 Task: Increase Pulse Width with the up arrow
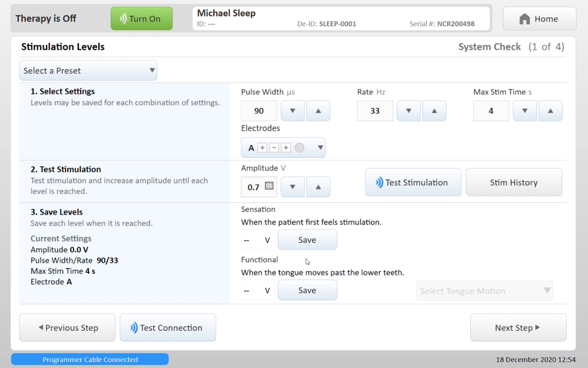coord(318,111)
